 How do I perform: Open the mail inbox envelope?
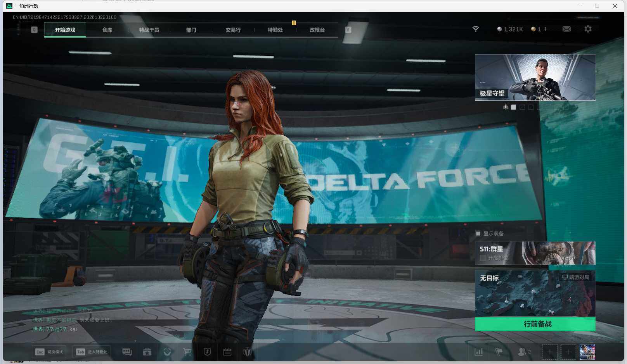[x=566, y=29]
